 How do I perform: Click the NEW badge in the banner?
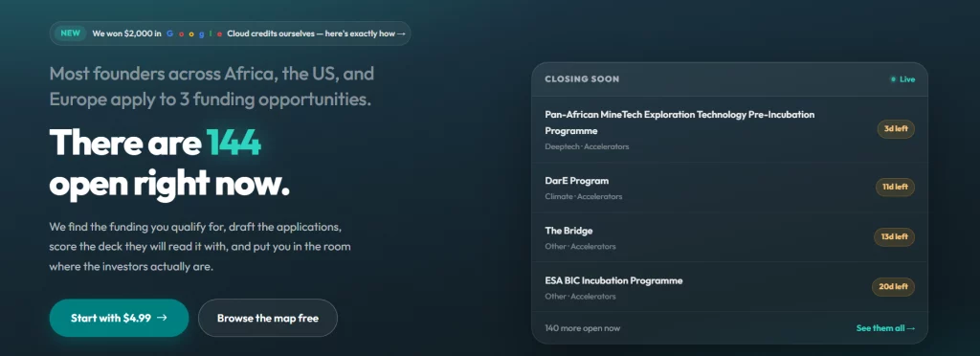click(x=71, y=33)
